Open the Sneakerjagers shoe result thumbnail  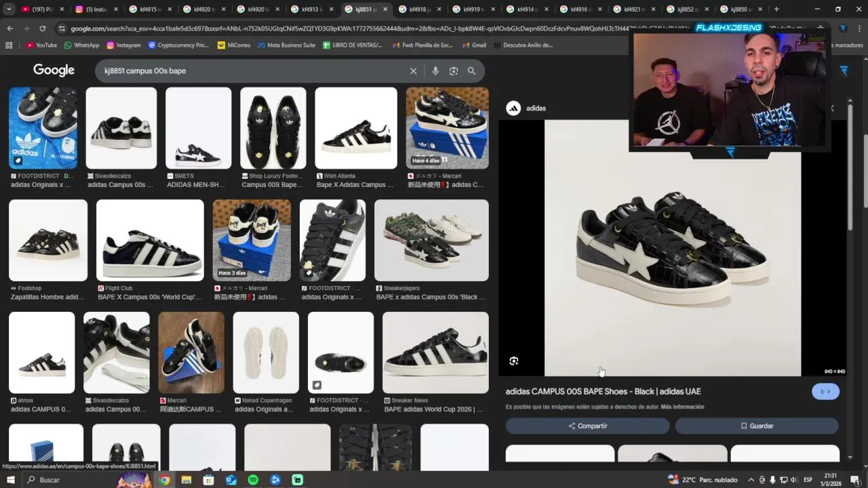(431, 241)
